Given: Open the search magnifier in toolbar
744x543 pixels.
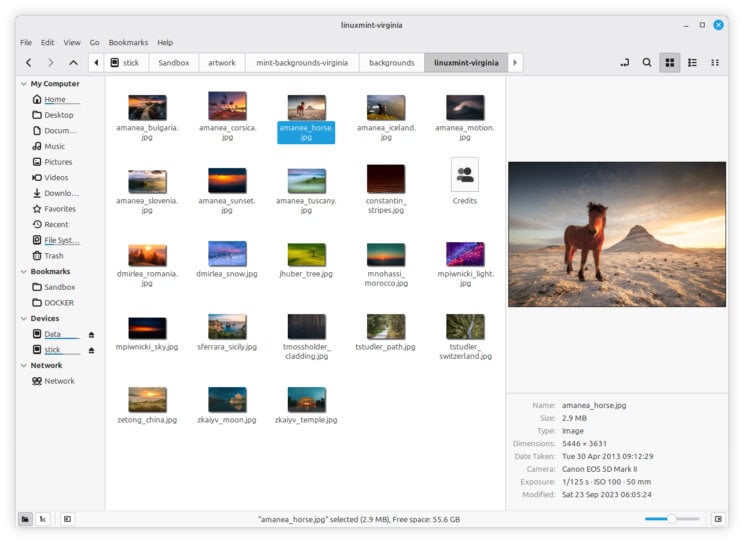Looking at the screenshot, I should pos(647,63).
